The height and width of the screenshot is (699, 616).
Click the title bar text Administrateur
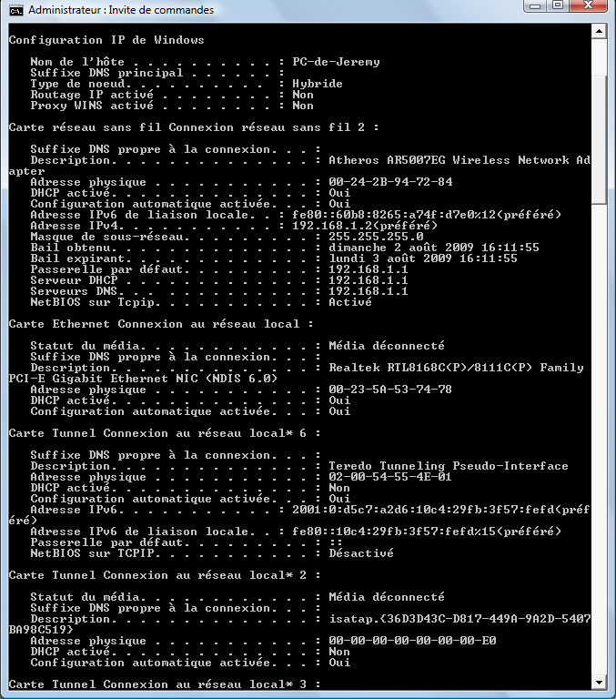pyautogui.click(x=65, y=10)
